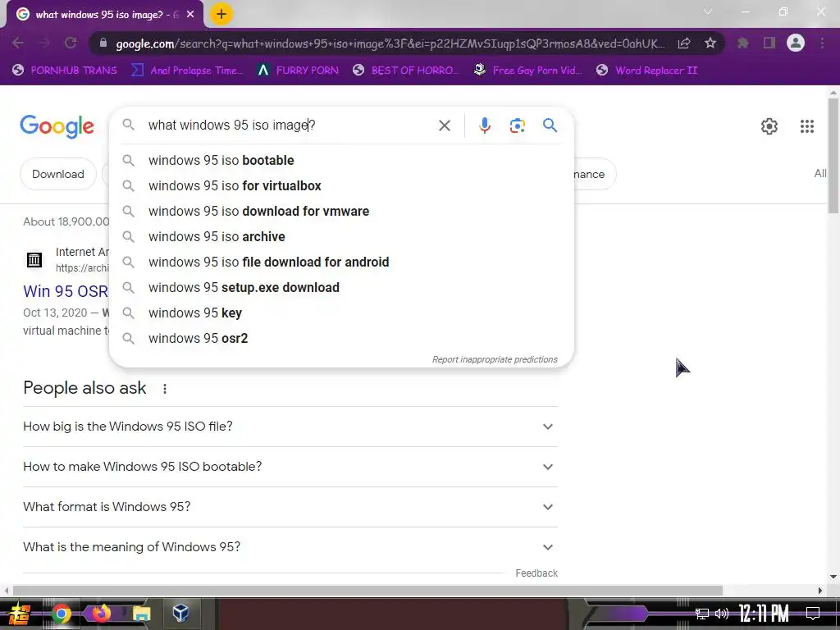Screen dimensions: 840x630
Task: Open 'BEST OF HORRO...' bookmark
Action: tap(405, 71)
